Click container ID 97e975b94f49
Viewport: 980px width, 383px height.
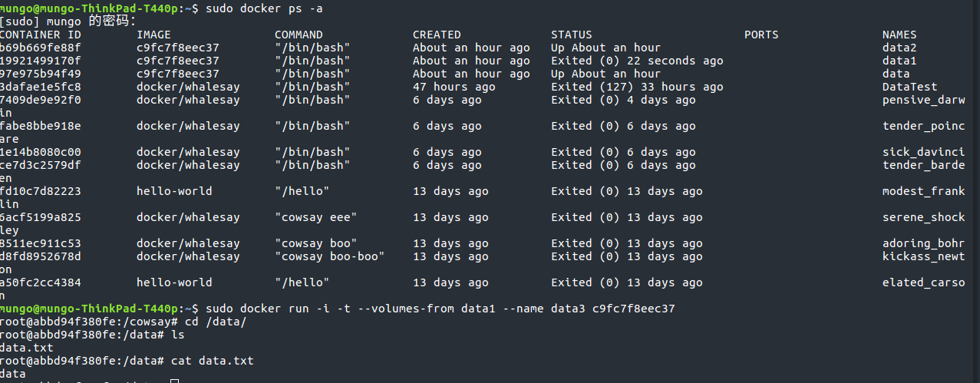pos(41,74)
